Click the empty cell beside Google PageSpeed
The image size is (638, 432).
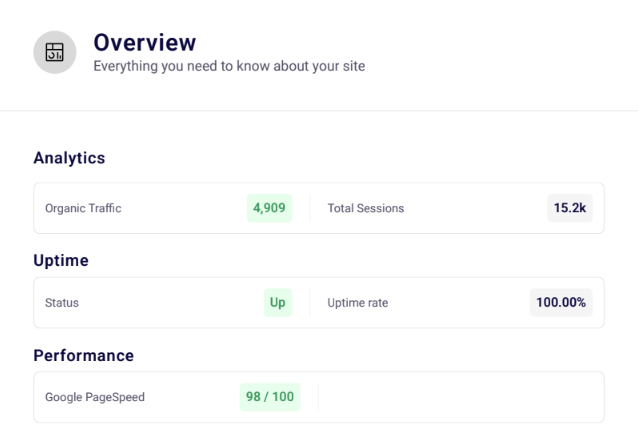pos(460,397)
